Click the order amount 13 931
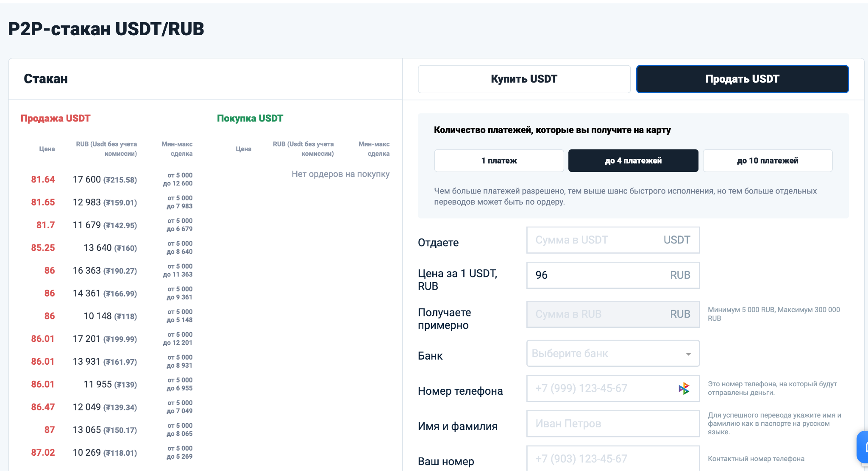 pyautogui.click(x=87, y=362)
